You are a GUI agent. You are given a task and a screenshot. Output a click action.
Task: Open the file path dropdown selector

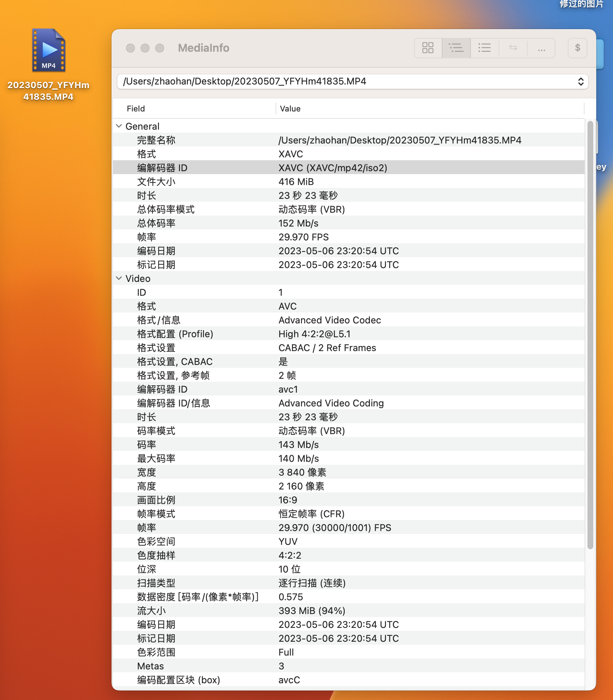581,82
